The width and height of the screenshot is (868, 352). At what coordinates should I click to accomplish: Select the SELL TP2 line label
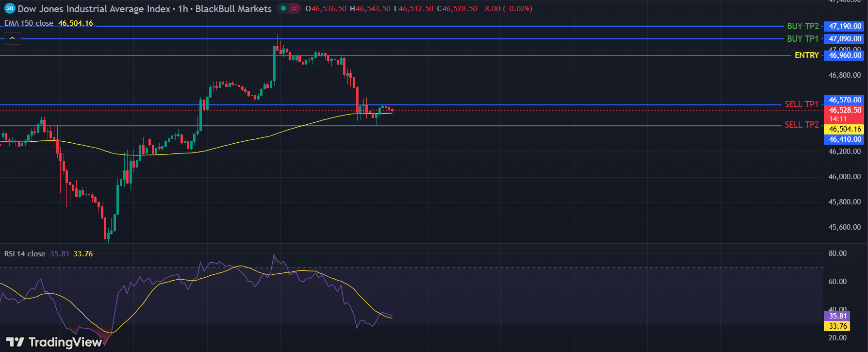point(801,125)
